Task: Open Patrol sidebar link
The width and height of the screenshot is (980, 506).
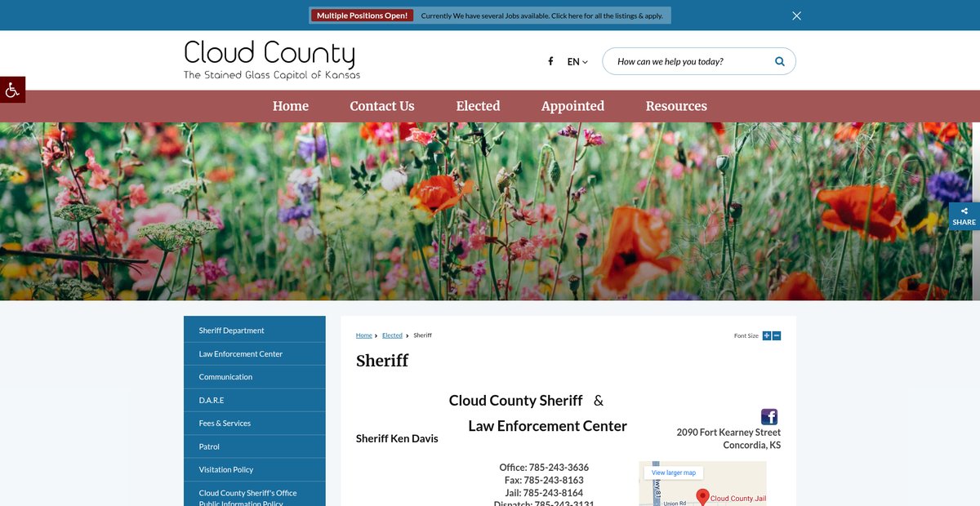Action: (x=255, y=446)
